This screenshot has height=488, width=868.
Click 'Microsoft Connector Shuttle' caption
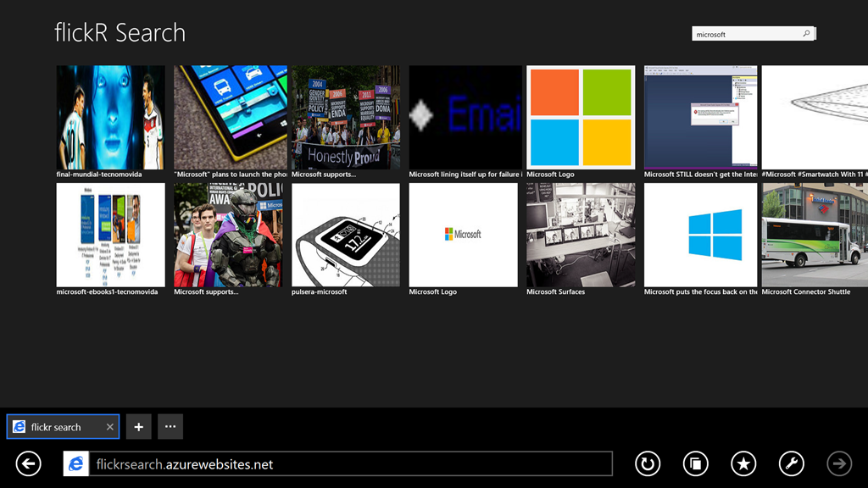(806, 291)
